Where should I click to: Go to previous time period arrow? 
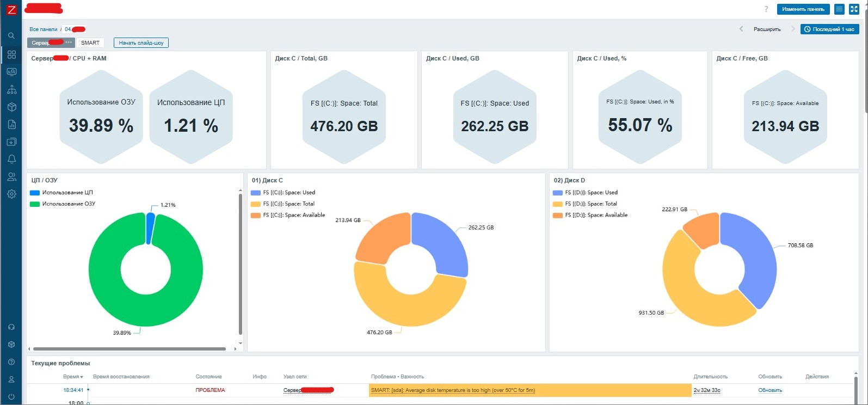pos(741,29)
